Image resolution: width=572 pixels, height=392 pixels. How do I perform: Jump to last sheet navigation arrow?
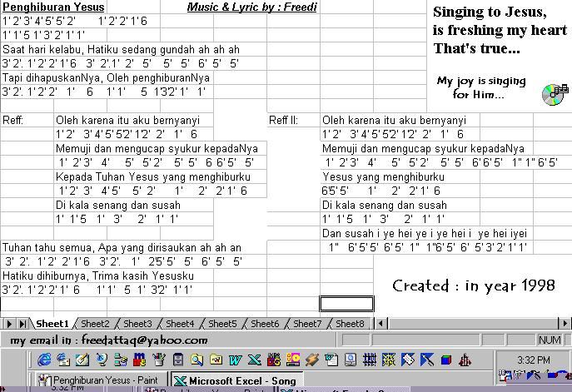[x=22, y=324]
